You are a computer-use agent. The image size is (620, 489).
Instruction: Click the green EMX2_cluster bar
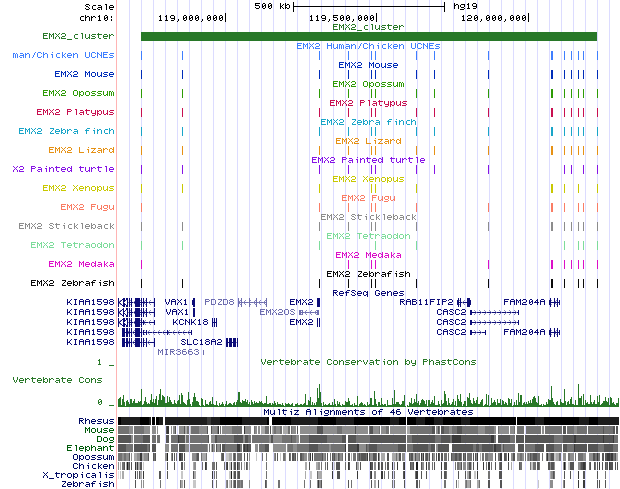(x=368, y=37)
